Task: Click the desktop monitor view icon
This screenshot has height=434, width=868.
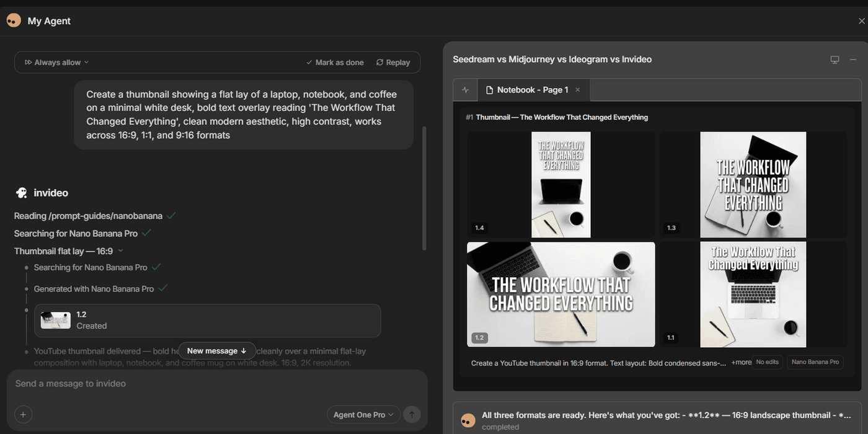Action: point(835,60)
